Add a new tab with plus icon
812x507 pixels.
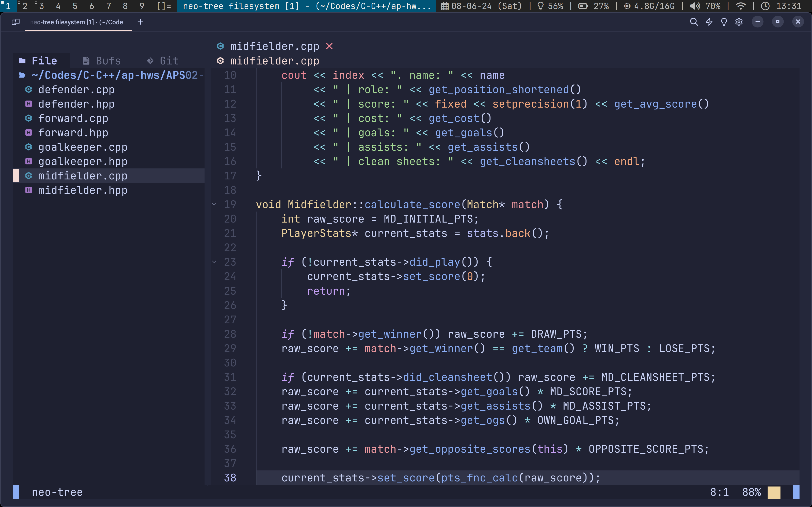[140, 22]
